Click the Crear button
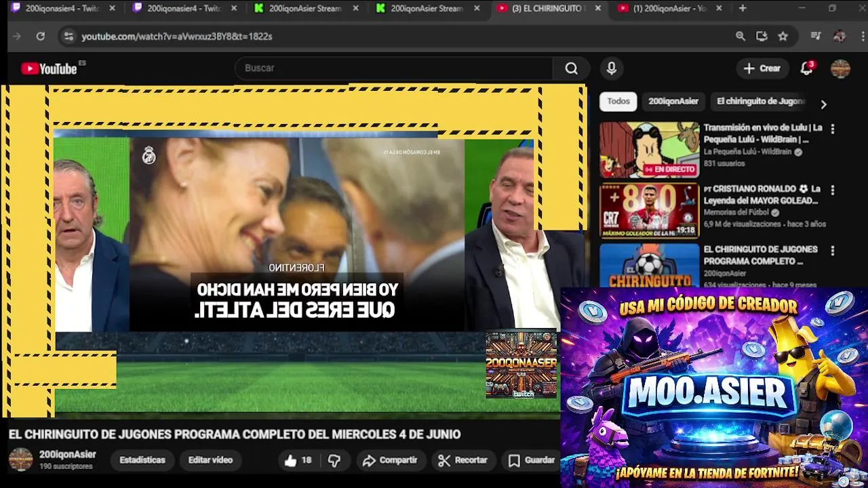 click(762, 68)
